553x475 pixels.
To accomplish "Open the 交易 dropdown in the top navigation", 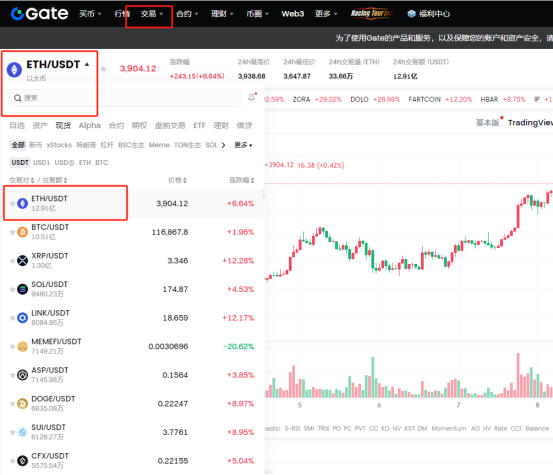I will click(x=152, y=14).
